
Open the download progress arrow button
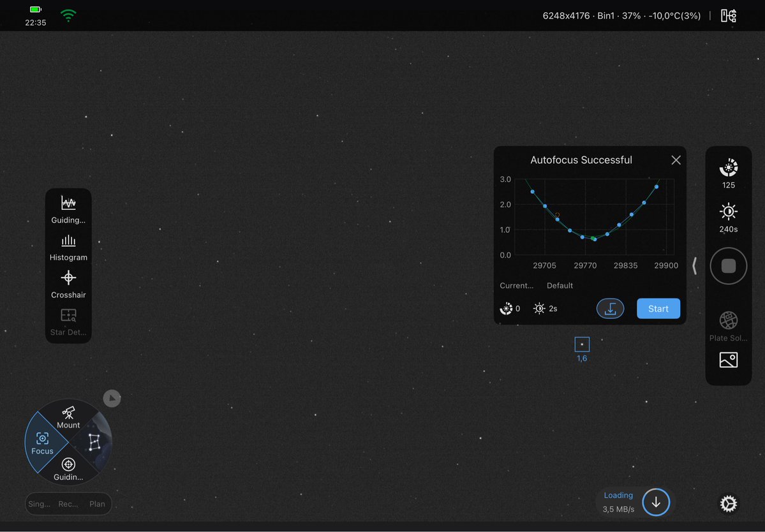coord(656,502)
